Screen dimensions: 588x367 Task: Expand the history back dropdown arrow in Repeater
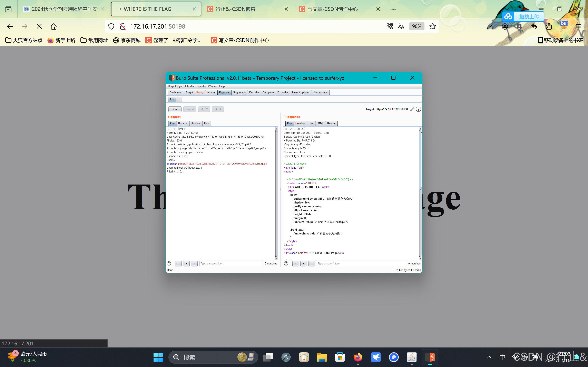[207, 109]
